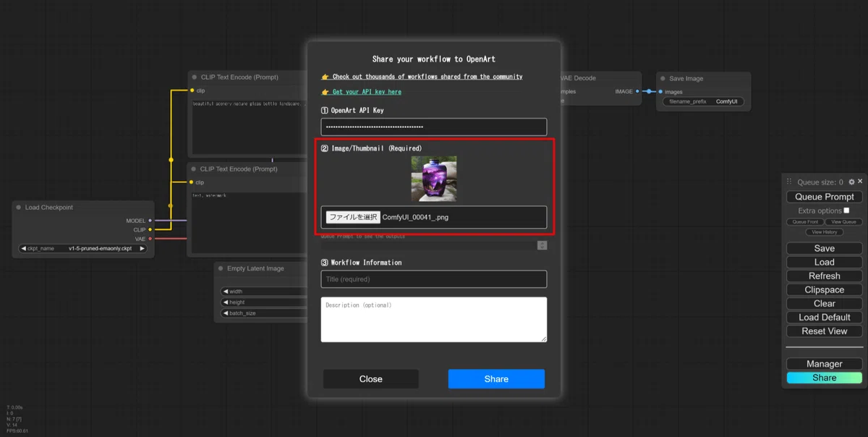Image resolution: width=868 pixels, height=437 pixels.
Task: Select the bottle image thumbnail
Action: coord(434,179)
